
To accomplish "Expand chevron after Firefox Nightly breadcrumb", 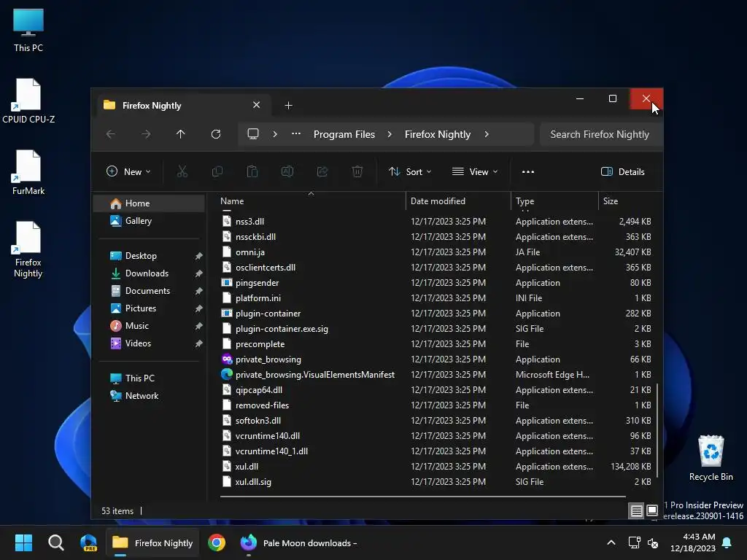I will (487, 134).
